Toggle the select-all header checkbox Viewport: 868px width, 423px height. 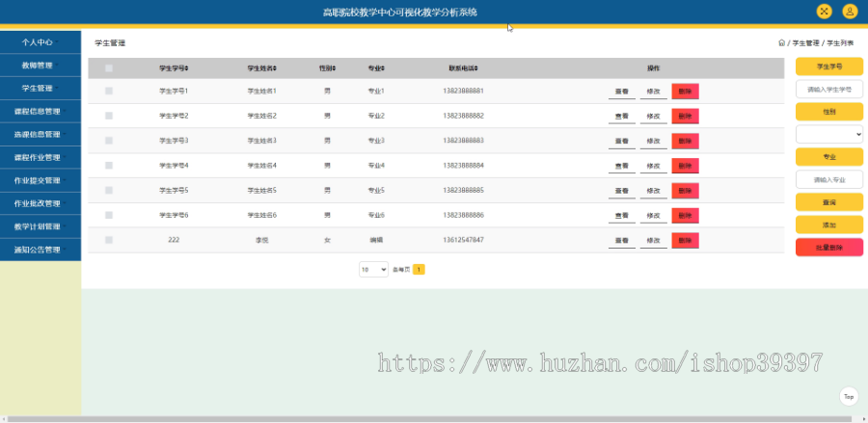108,68
